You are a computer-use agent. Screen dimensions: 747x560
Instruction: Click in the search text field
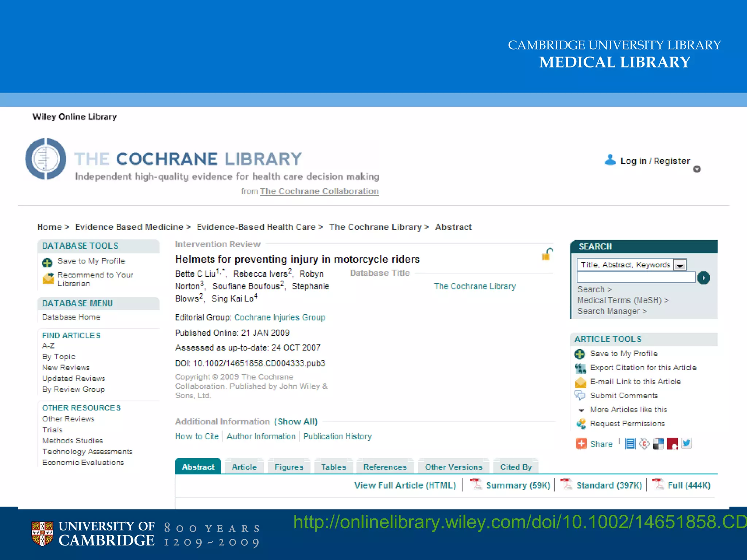636,277
